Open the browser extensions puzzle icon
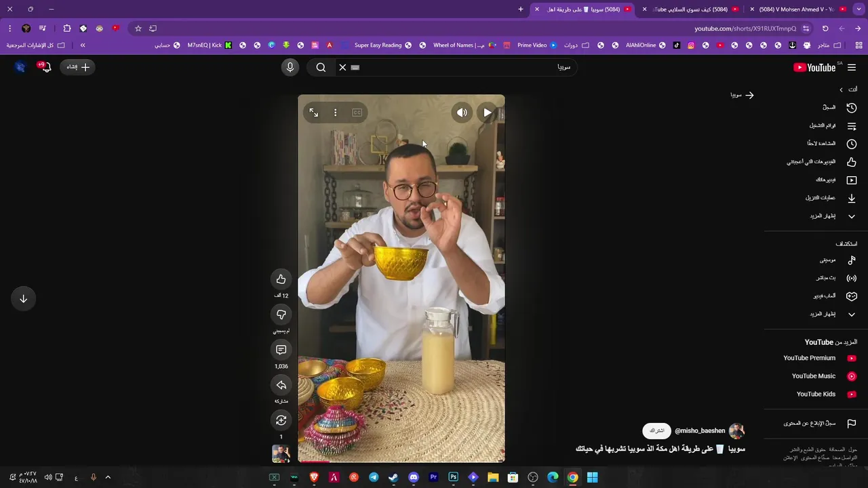868x488 pixels. pyautogui.click(x=67, y=28)
